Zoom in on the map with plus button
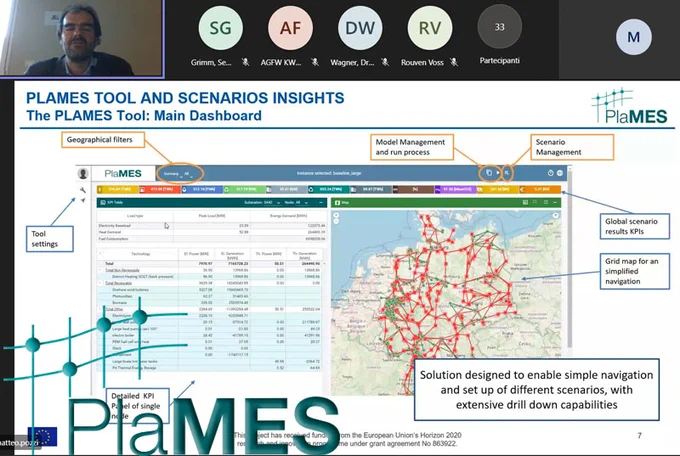This screenshot has height=456, width=680. [336, 215]
